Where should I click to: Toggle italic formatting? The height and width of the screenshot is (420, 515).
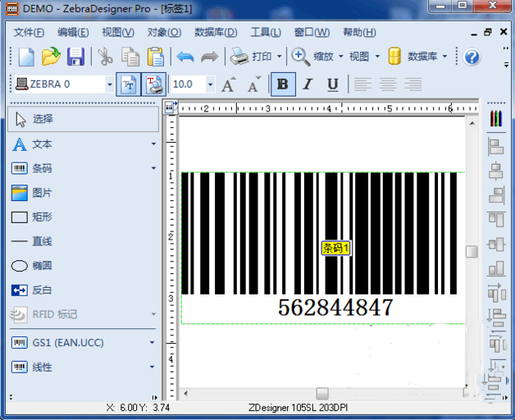click(x=308, y=84)
